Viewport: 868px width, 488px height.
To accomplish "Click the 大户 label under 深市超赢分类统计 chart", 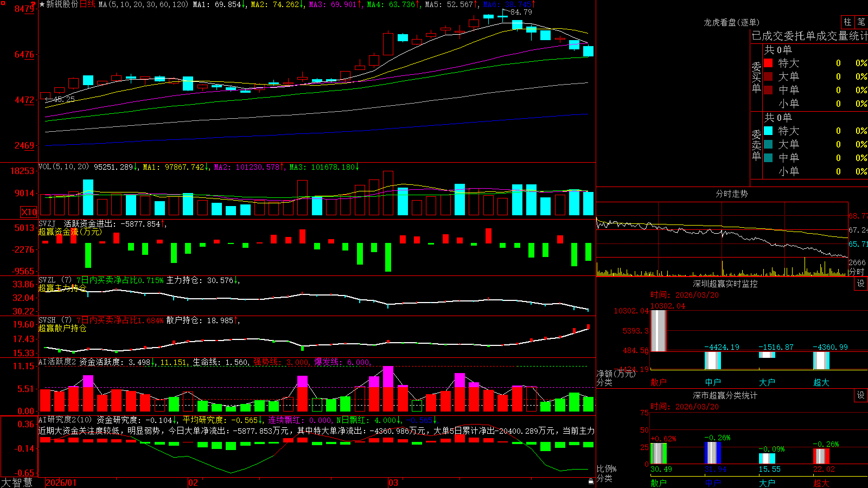I will point(767,483).
